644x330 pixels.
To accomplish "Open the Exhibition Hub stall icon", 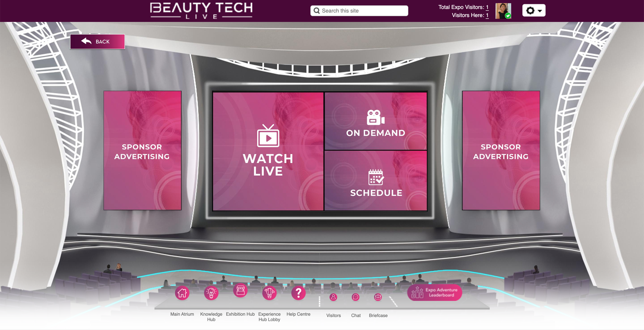I will point(240,290).
